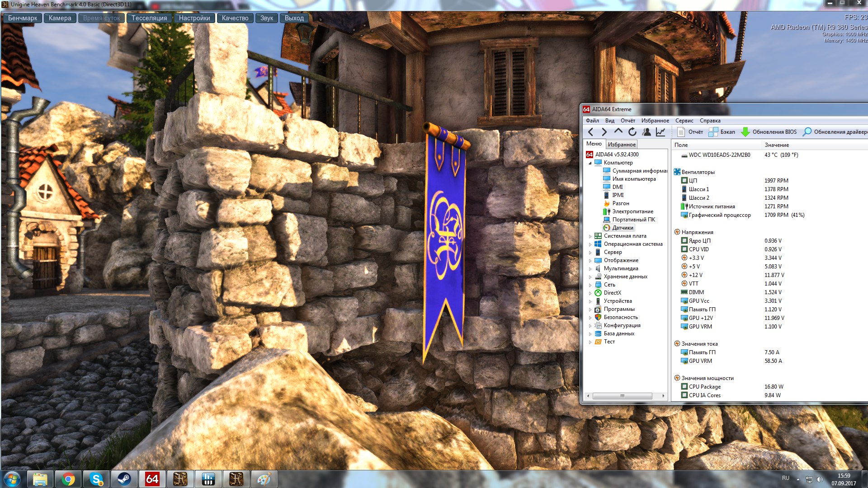Viewport: 868px width, 488px height.
Task: Open the Звук menu in Heaven
Action: tap(267, 18)
